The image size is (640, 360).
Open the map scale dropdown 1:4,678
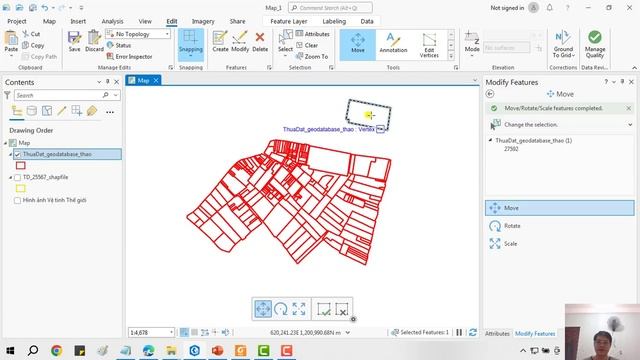click(171, 333)
